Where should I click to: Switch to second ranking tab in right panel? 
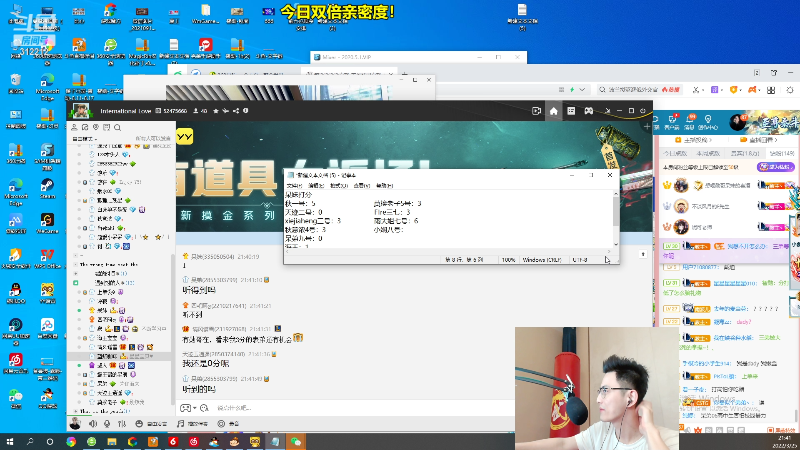[708, 153]
